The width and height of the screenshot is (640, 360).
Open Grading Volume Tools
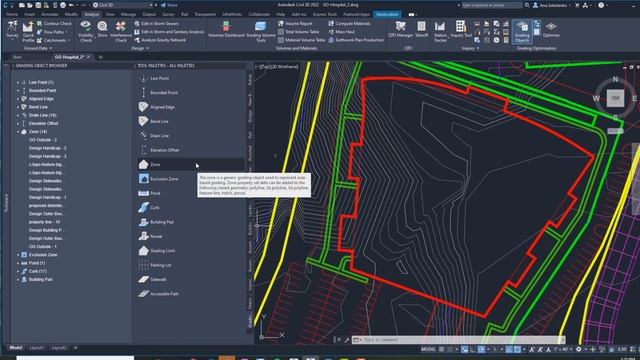(261, 31)
